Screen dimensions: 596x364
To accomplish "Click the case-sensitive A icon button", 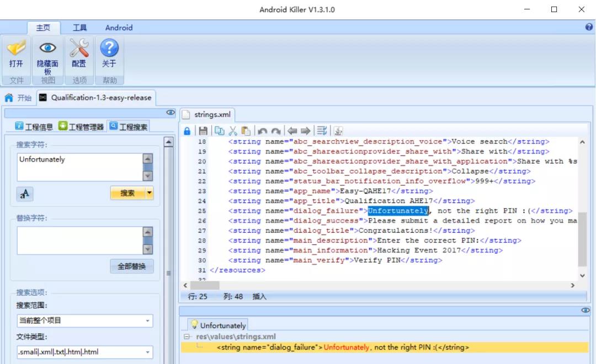I will tap(25, 194).
